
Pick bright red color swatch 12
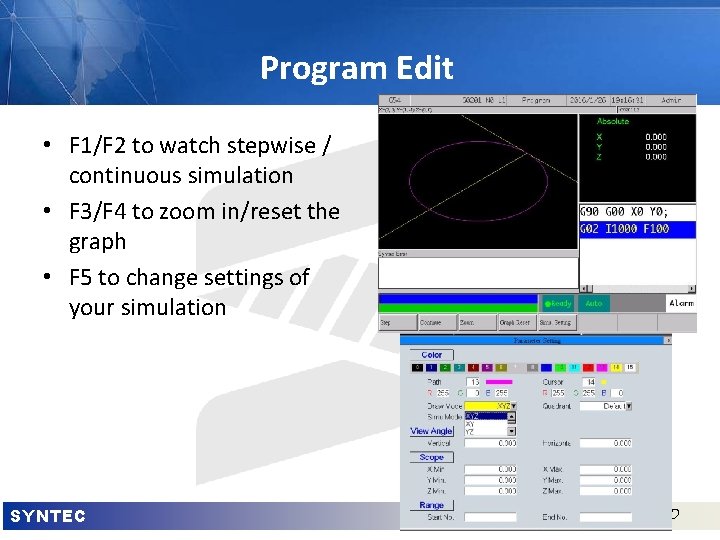click(x=588, y=368)
